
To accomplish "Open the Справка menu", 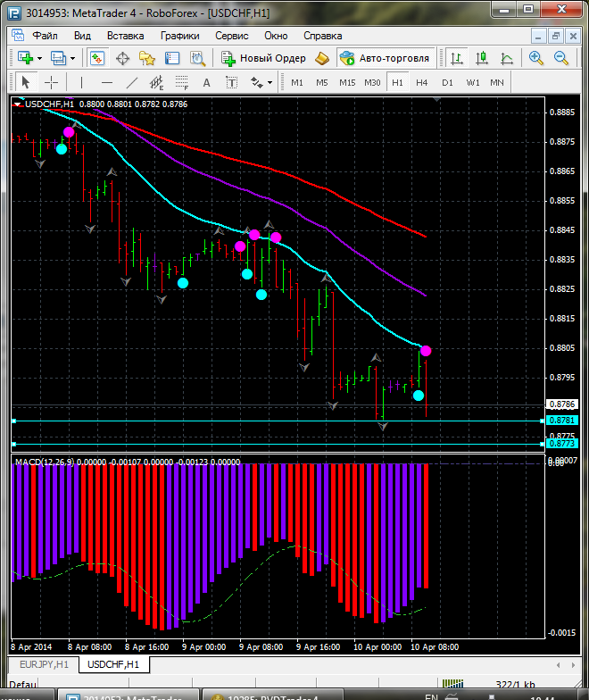I will (323, 36).
